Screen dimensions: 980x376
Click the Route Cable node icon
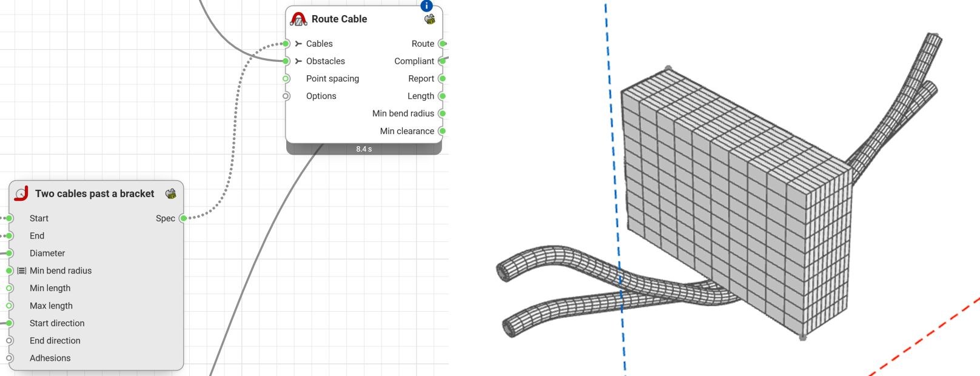point(298,19)
